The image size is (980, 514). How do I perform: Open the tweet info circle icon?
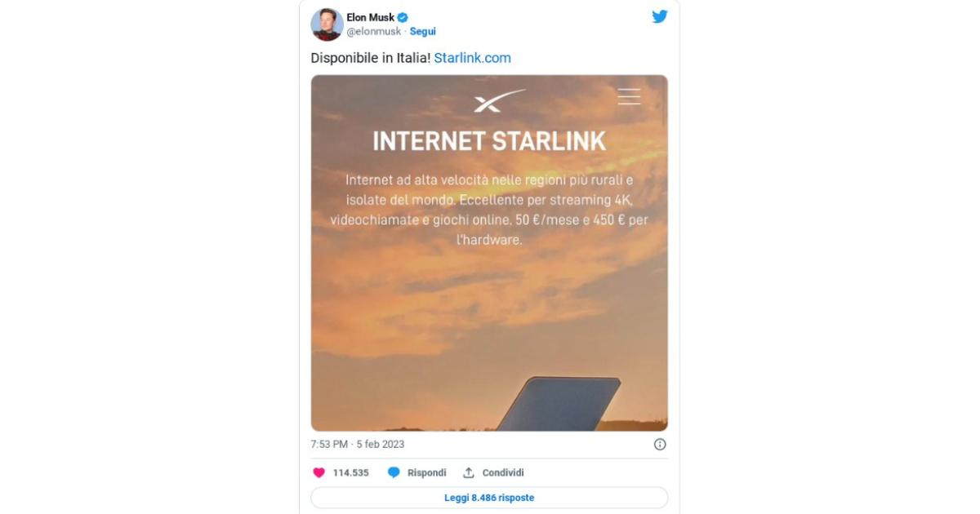tap(660, 445)
